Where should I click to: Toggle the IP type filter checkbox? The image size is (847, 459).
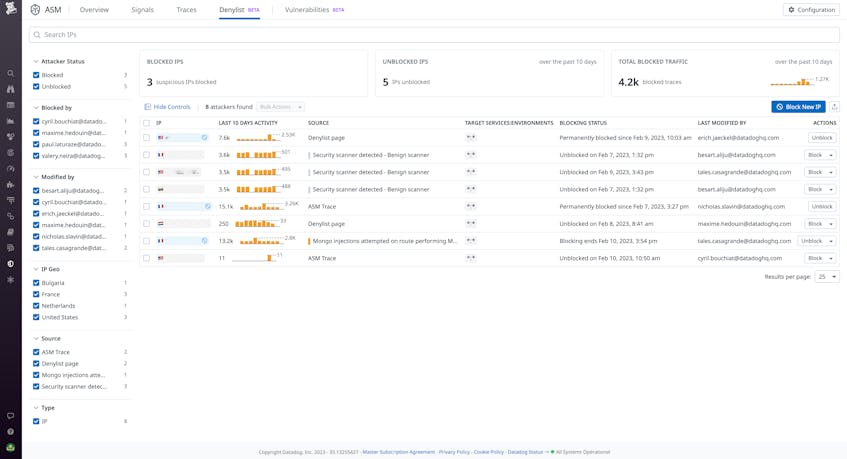(36, 421)
